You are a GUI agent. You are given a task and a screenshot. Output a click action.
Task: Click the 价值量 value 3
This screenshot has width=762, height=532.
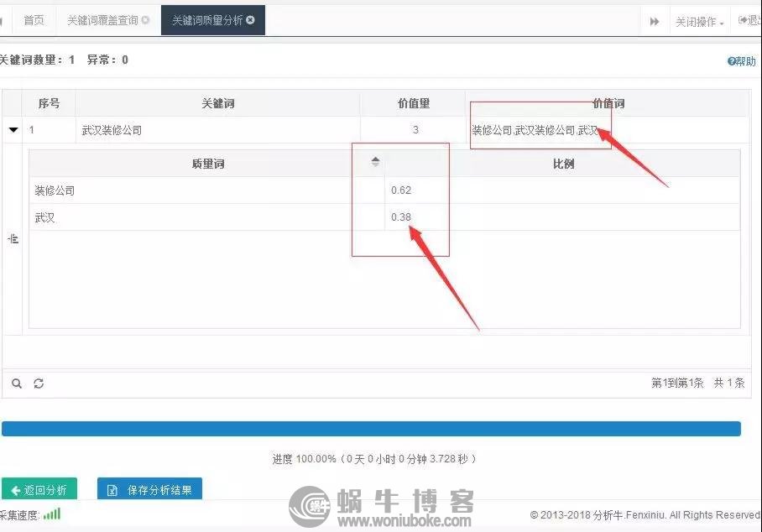(x=415, y=130)
